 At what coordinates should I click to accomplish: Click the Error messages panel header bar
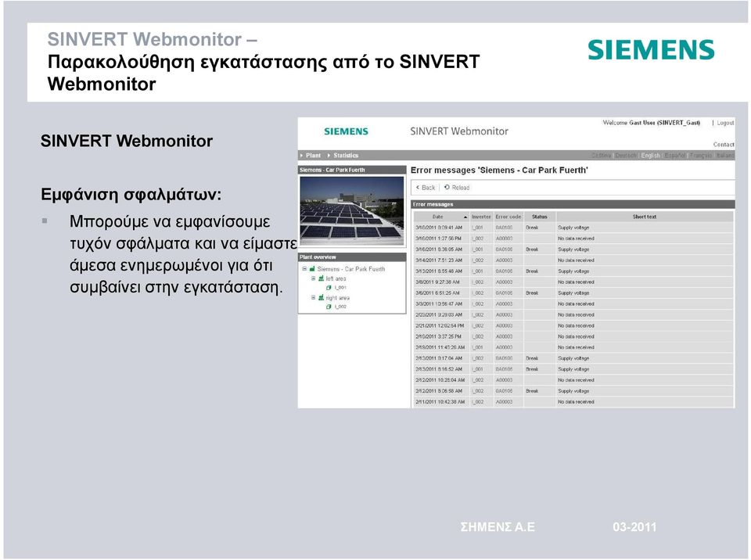(x=573, y=205)
